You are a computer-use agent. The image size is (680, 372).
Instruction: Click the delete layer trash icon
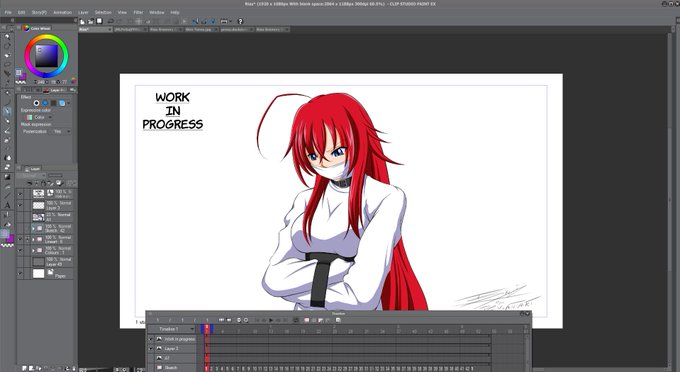click(74, 369)
